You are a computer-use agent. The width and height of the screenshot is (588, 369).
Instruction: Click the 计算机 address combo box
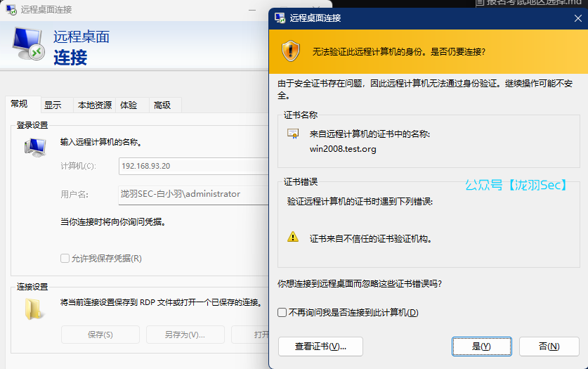point(193,167)
